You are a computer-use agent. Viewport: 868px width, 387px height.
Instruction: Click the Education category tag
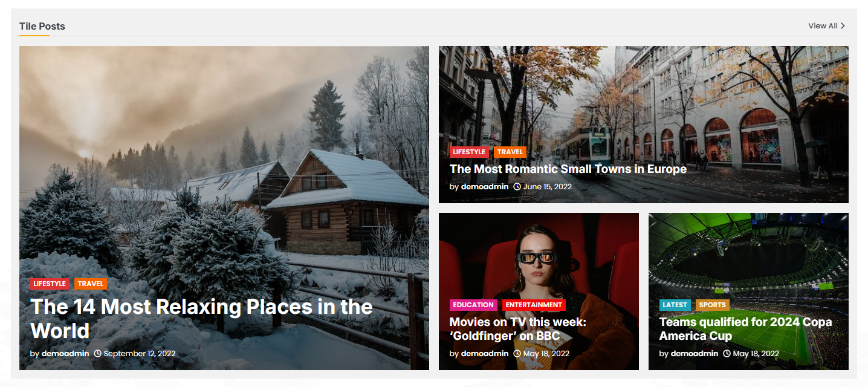[473, 305]
